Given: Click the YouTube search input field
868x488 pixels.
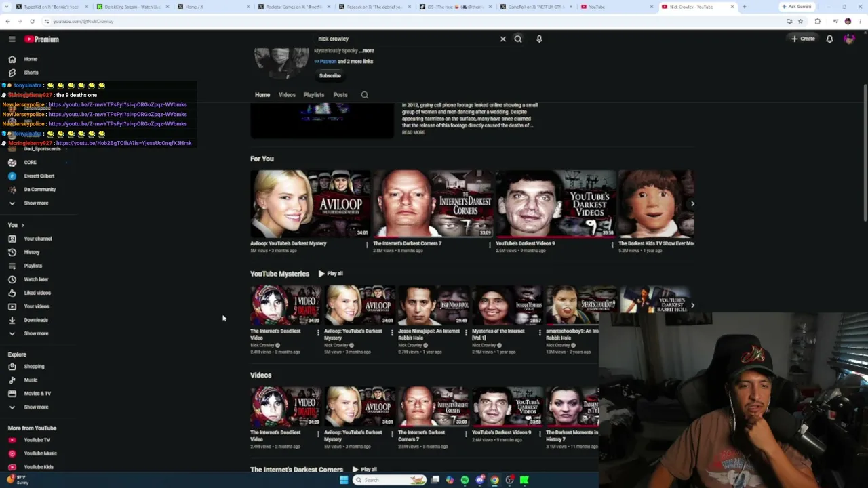Looking at the screenshot, I should (x=406, y=39).
